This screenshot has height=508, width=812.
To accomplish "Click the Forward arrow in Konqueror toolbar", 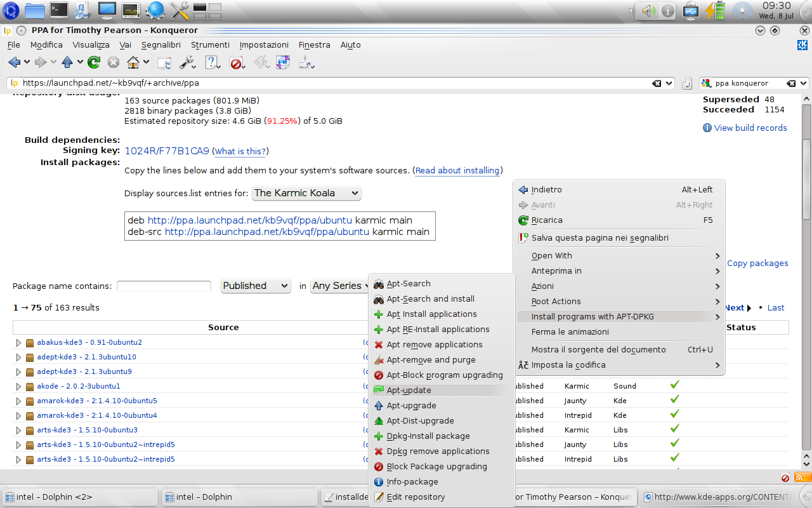I will tap(41, 62).
